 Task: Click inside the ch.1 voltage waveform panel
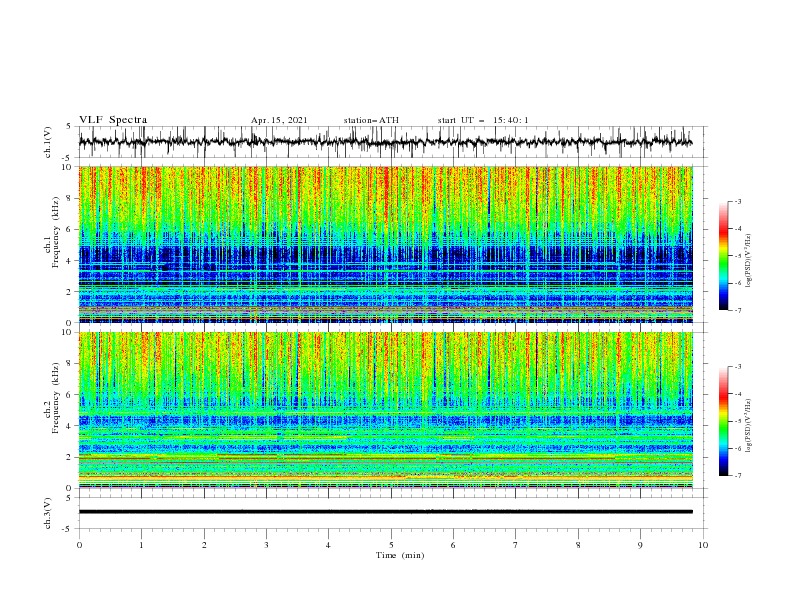tap(393, 142)
